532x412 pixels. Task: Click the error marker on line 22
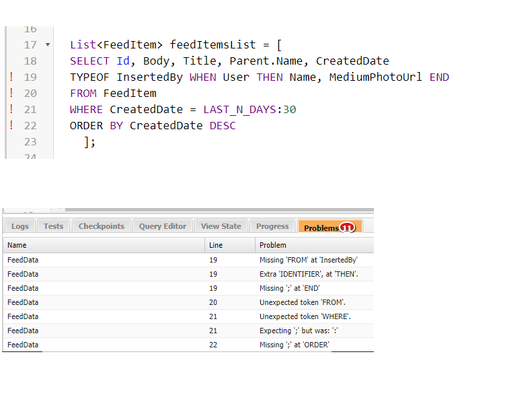tap(11, 125)
